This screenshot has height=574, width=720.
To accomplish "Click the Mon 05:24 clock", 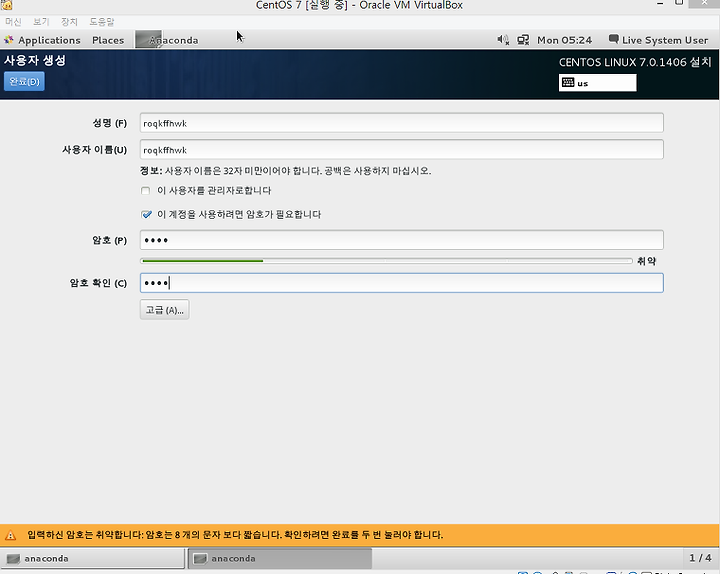I will 564,40.
